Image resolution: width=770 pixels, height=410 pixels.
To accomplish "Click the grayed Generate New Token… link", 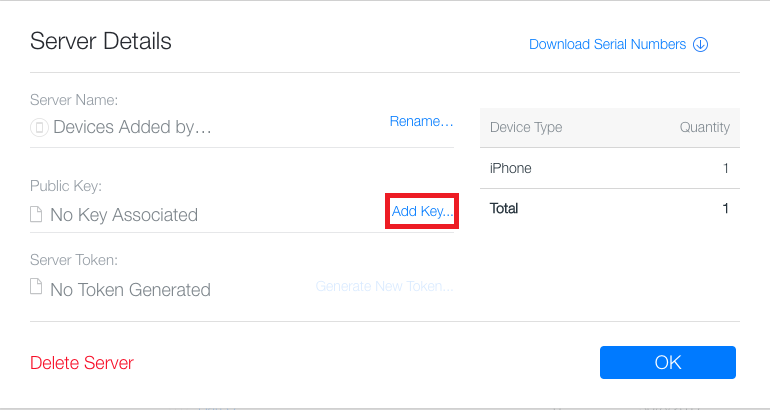I will (384, 286).
